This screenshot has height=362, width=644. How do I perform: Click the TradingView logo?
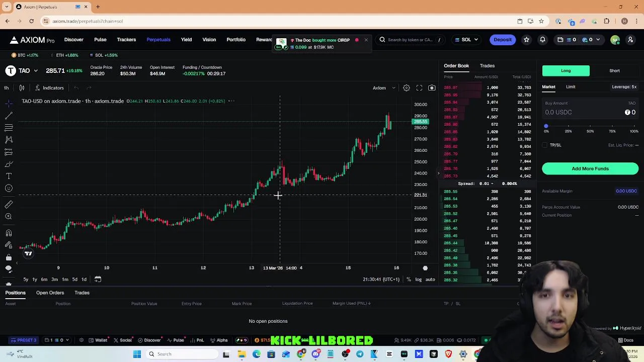coord(28,253)
